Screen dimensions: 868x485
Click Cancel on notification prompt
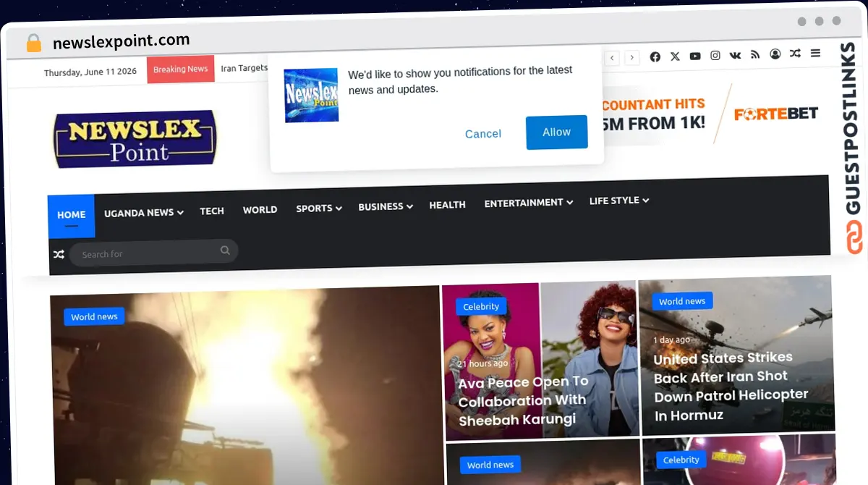point(483,134)
